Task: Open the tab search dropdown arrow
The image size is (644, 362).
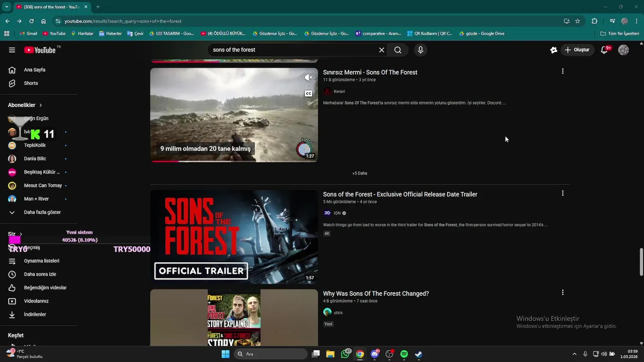Action: [7, 7]
